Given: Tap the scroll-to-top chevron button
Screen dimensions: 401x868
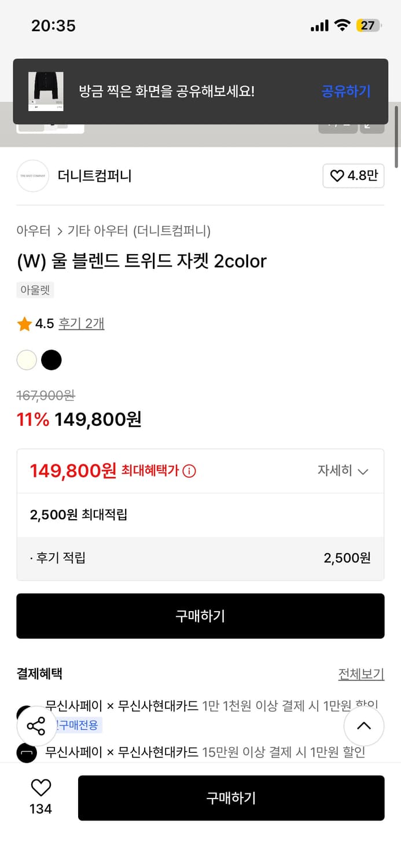Looking at the screenshot, I should [364, 726].
